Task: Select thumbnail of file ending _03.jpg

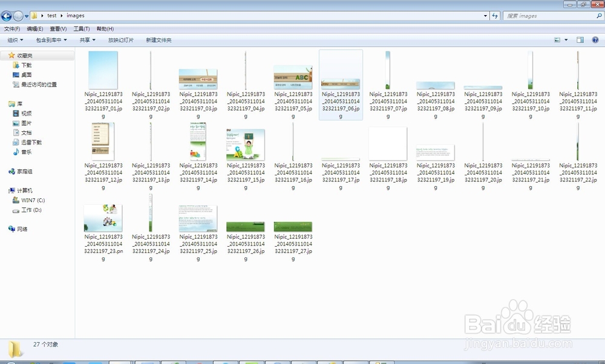Action: [x=198, y=79]
